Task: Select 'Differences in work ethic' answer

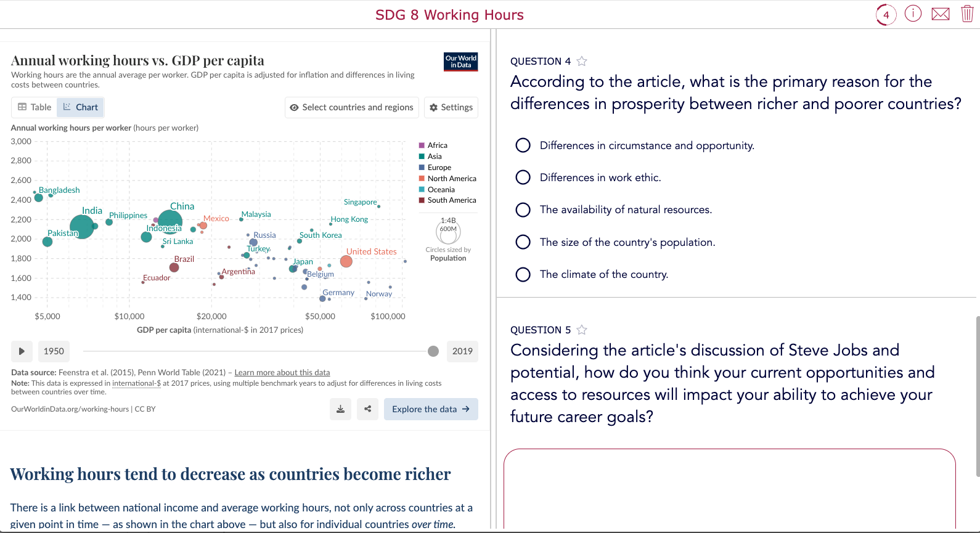Action: click(523, 177)
